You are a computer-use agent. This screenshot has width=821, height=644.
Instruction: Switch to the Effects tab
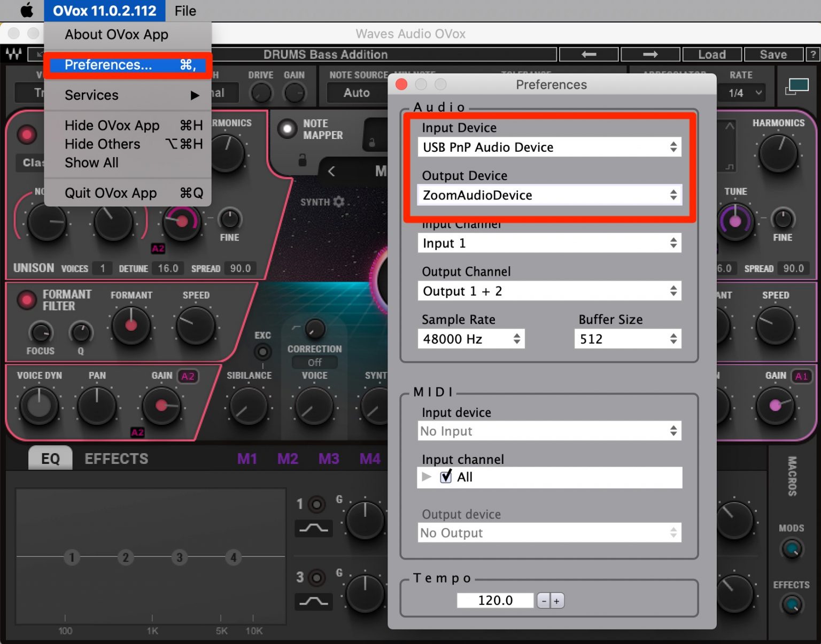click(x=115, y=458)
